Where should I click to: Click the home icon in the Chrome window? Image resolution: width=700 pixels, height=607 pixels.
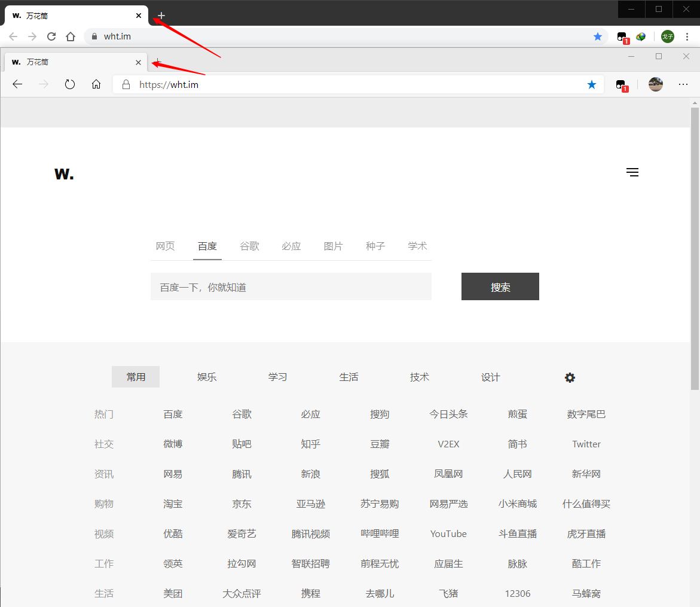71,36
